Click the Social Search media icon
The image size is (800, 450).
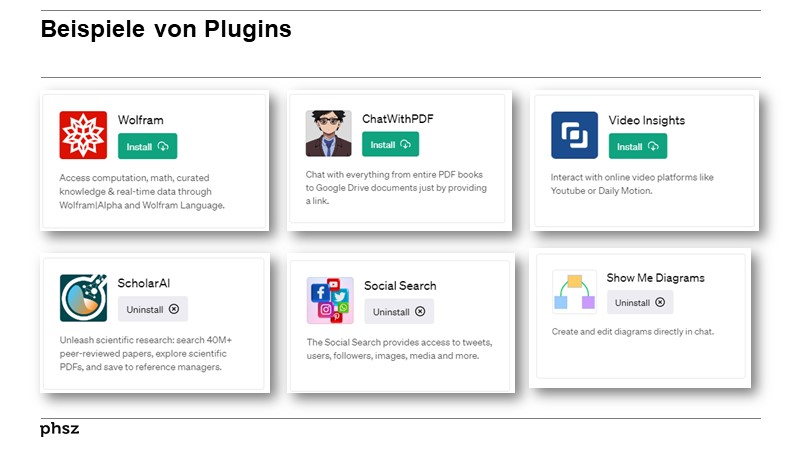330,301
